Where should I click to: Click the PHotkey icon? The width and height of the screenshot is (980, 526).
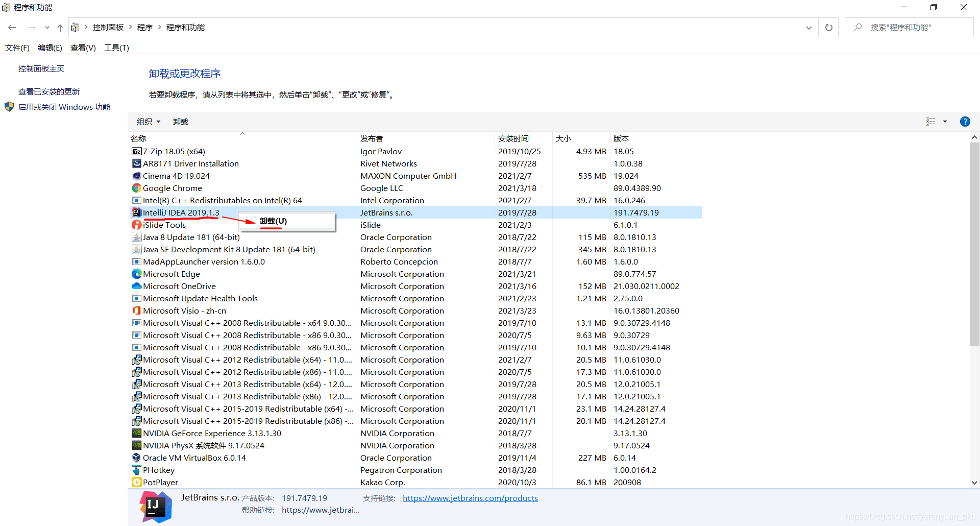(x=136, y=470)
